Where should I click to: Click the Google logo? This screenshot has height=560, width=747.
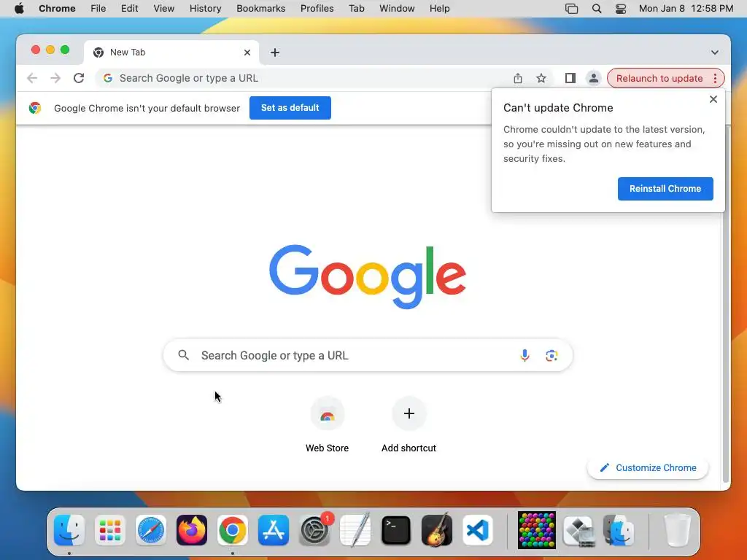point(368,276)
